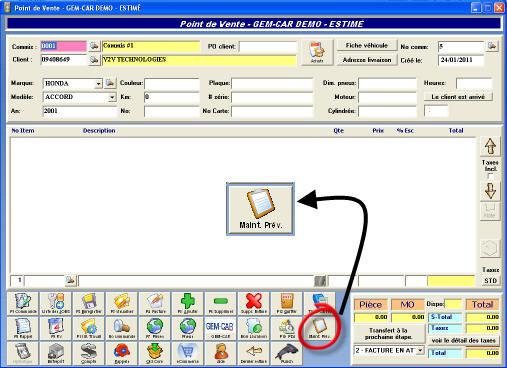Click the Moteur input field
The image size is (507, 368).
(x=387, y=97)
